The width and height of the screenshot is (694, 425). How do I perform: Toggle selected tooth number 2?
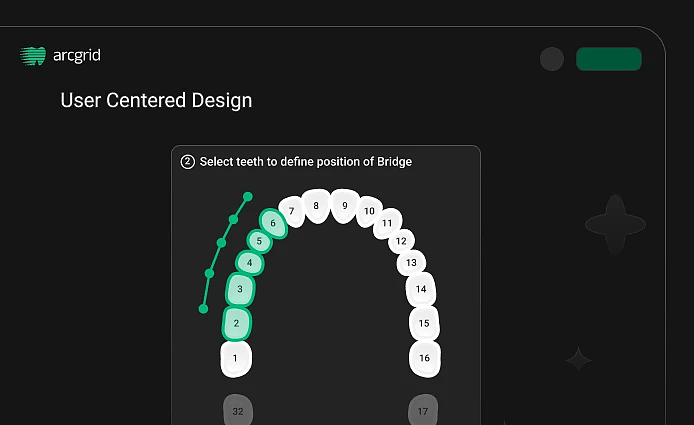[x=237, y=323]
